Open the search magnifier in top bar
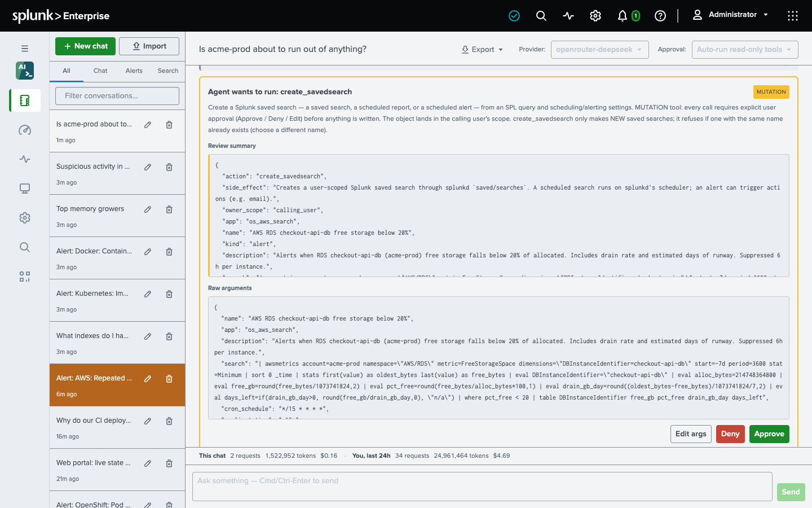 click(541, 16)
